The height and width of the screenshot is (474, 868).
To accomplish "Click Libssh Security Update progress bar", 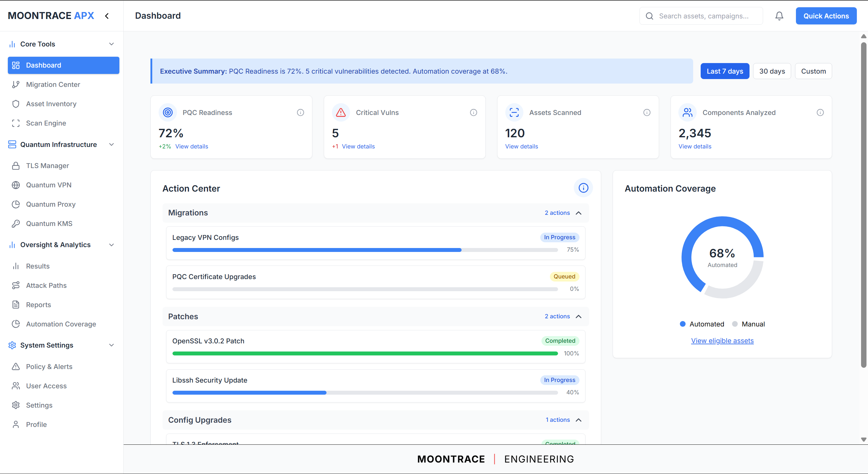I will click(365, 393).
